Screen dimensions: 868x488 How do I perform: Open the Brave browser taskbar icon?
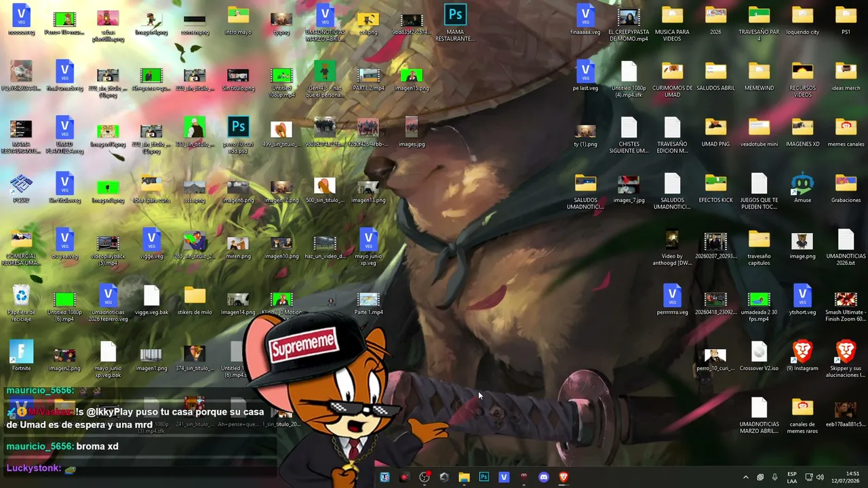(x=563, y=477)
